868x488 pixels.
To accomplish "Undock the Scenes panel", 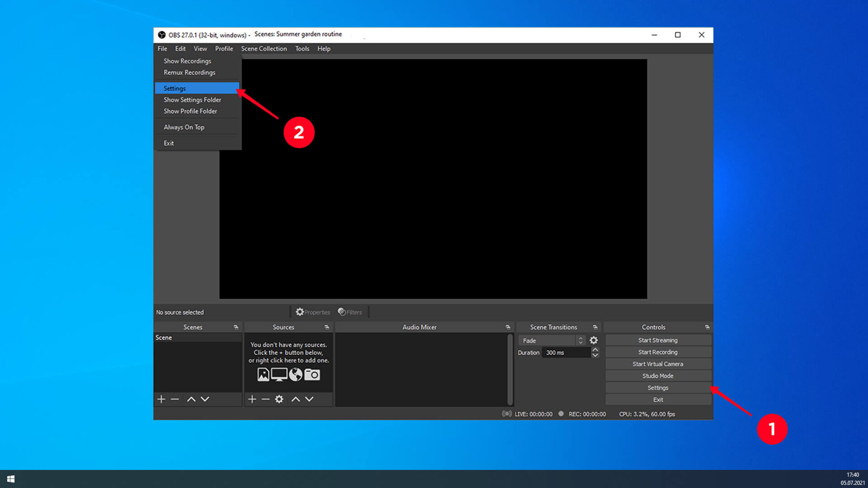I will coord(236,327).
